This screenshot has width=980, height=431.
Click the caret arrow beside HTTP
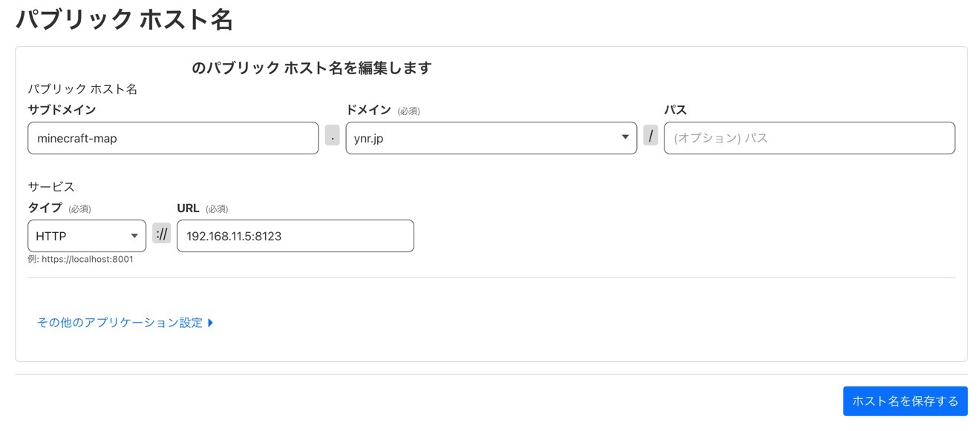134,236
